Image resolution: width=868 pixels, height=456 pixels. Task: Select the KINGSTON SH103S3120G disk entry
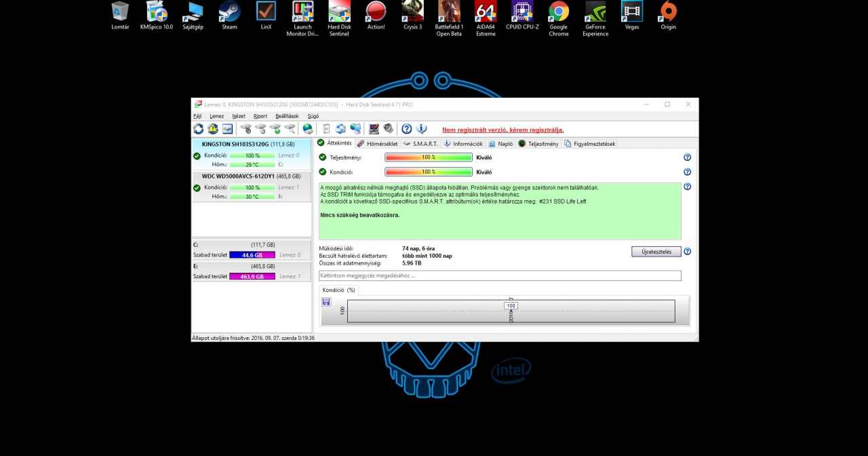click(x=252, y=154)
